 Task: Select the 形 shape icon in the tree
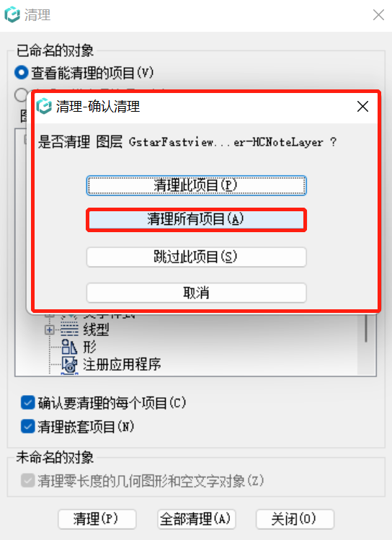point(69,347)
